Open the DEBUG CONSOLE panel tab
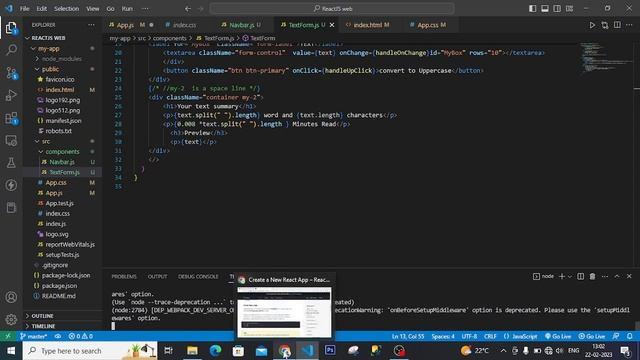The height and width of the screenshot is (360, 640). coord(198,276)
